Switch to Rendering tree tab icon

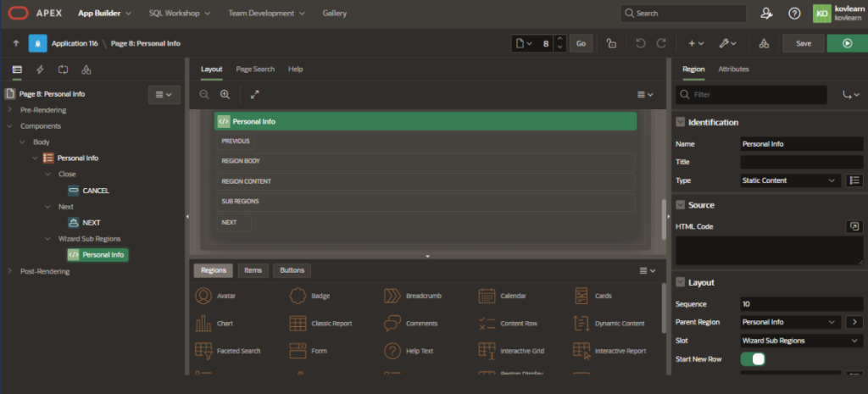(17, 69)
